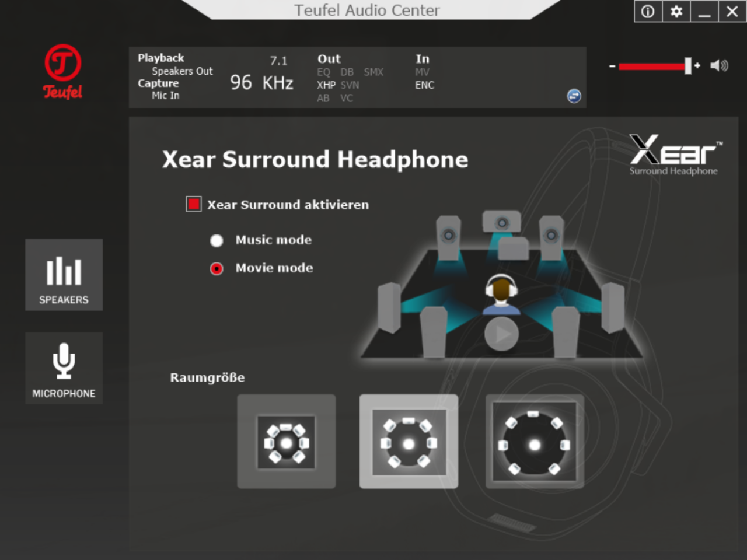Click ENC in the In effects list

point(425,85)
